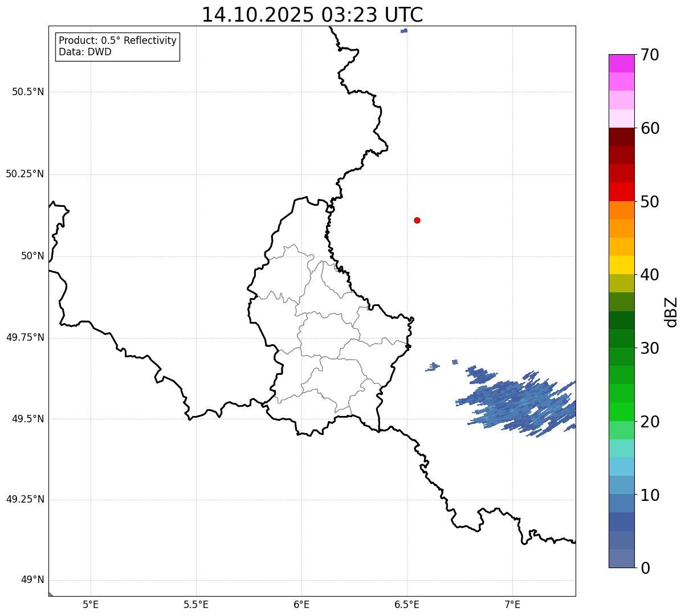
Task: Select the 'Product: 0.5° Reflectivity' text
Action: click(117, 40)
